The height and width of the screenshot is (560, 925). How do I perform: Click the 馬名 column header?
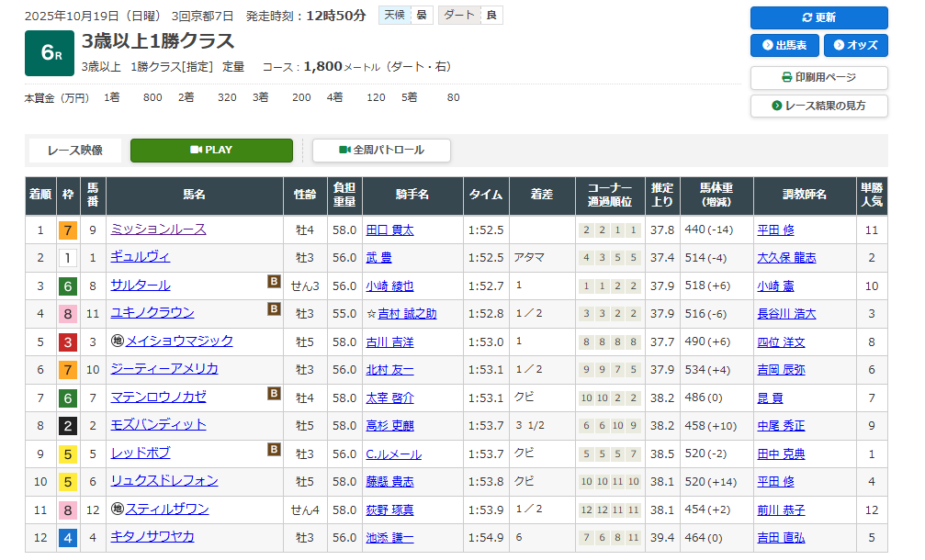(x=194, y=195)
